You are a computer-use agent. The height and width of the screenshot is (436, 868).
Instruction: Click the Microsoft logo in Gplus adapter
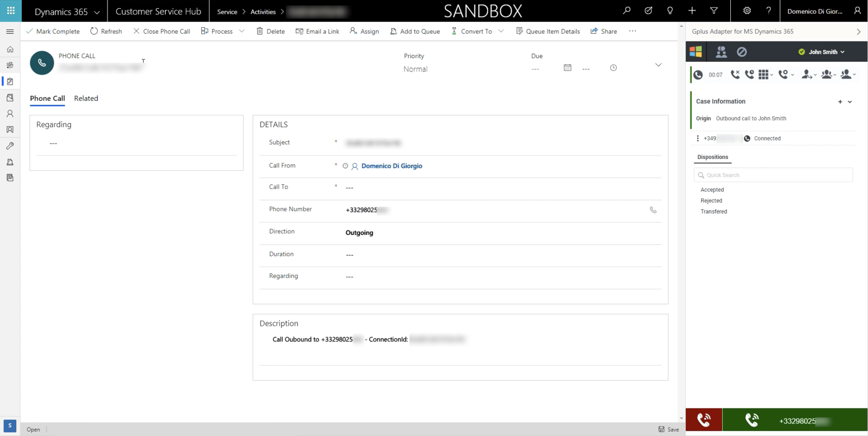point(695,52)
